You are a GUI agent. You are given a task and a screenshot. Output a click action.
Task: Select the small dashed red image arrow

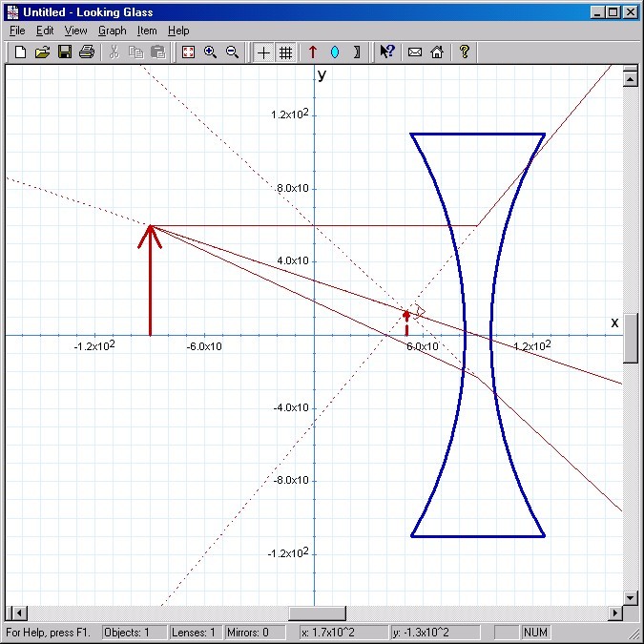coord(406,322)
